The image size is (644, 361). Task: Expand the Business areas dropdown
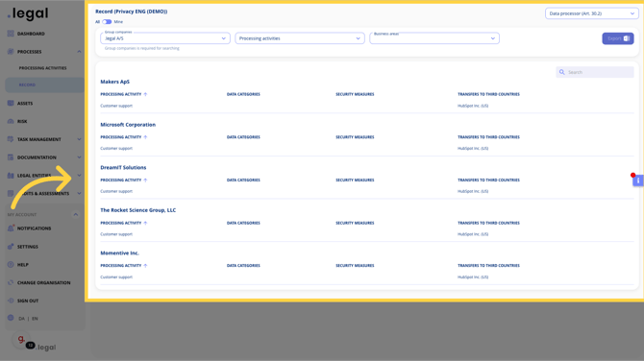[434, 38]
